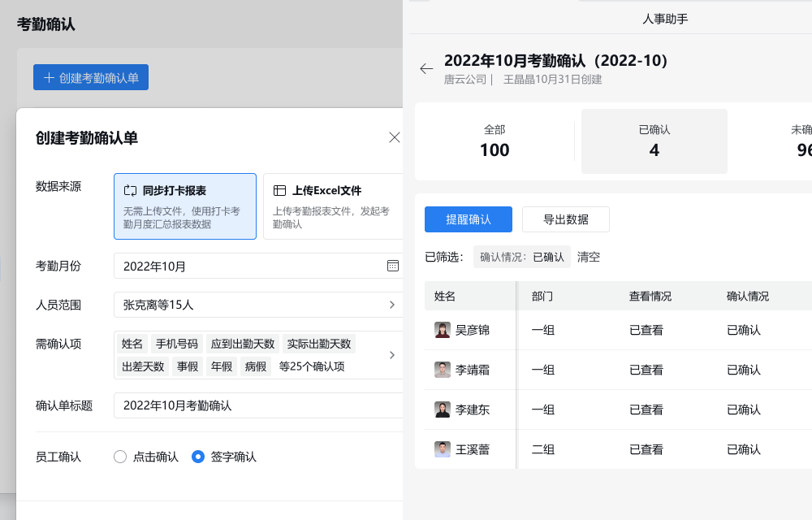Screen dimensions: 812x520
Task: Open the 考勤月份 date picker field
Action: point(252,266)
